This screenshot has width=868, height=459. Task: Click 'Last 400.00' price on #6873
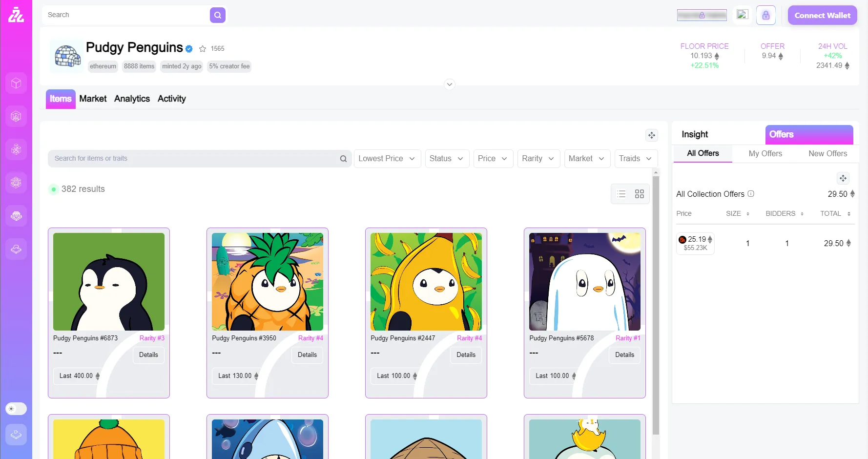[x=78, y=376]
